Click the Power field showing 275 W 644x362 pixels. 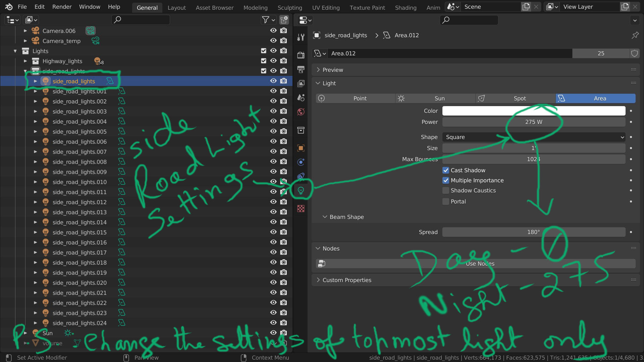[x=534, y=122]
